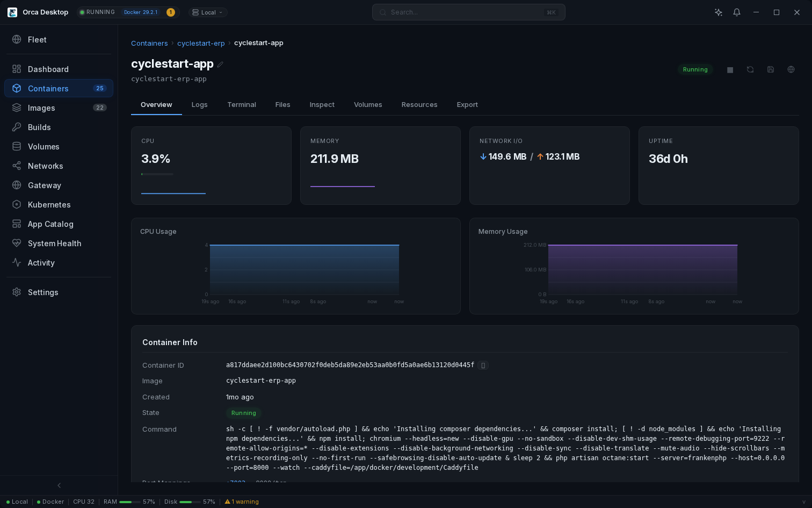Open App Catalog
Viewport: 812px width, 508px height.
coord(59,224)
